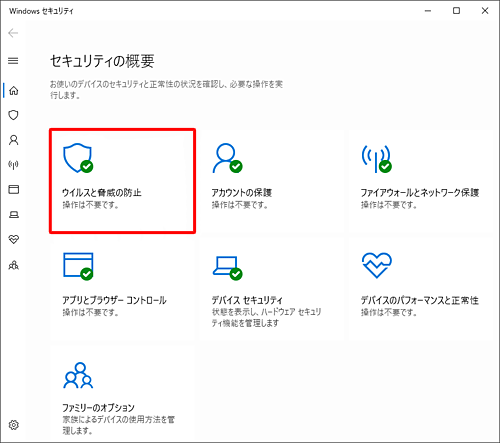Open Firewall antenna icon in sidebar

(13, 164)
